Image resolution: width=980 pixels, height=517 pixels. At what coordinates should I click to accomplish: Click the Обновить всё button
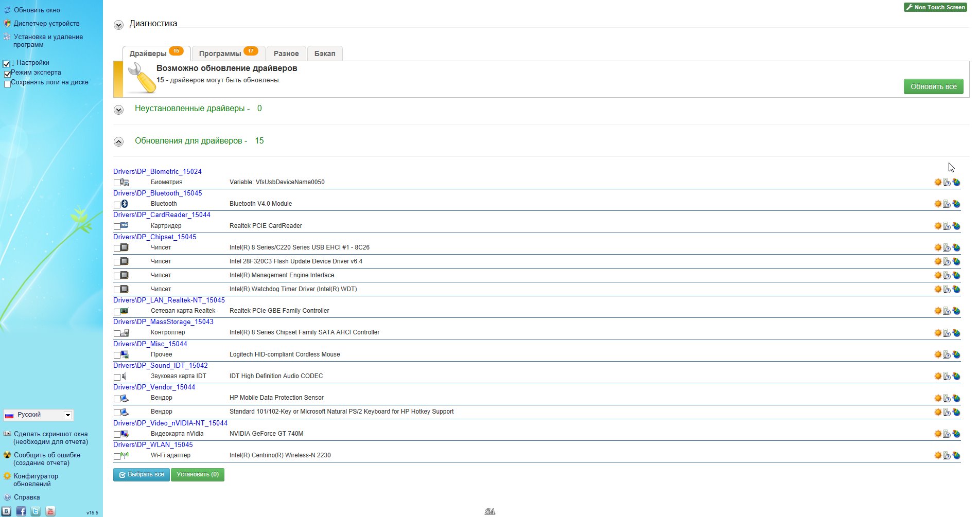tap(933, 86)
